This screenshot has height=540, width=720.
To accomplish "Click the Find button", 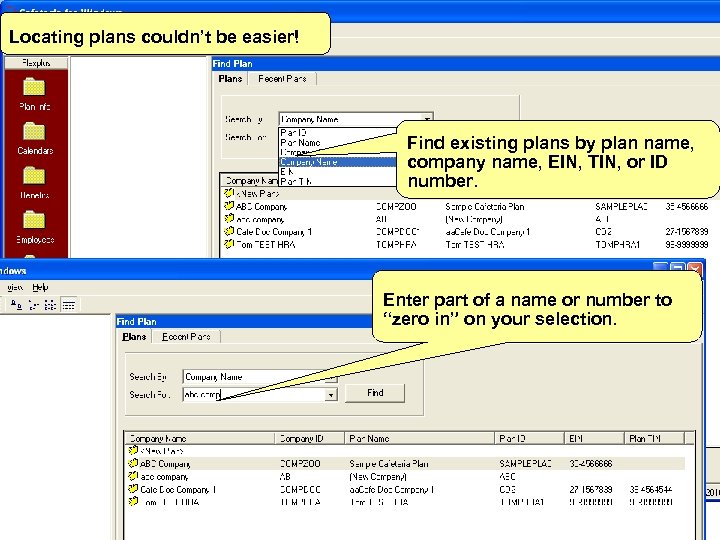I will tap(375, 393).
